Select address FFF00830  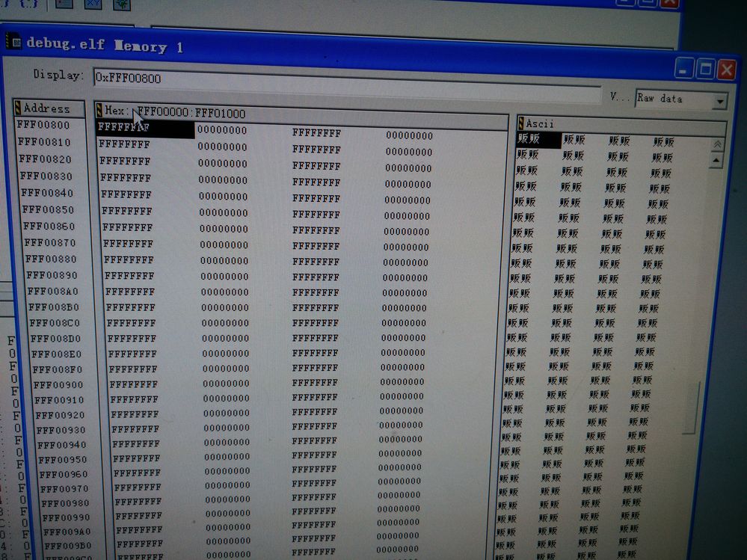pyautogui.click(x=46, y=176)
